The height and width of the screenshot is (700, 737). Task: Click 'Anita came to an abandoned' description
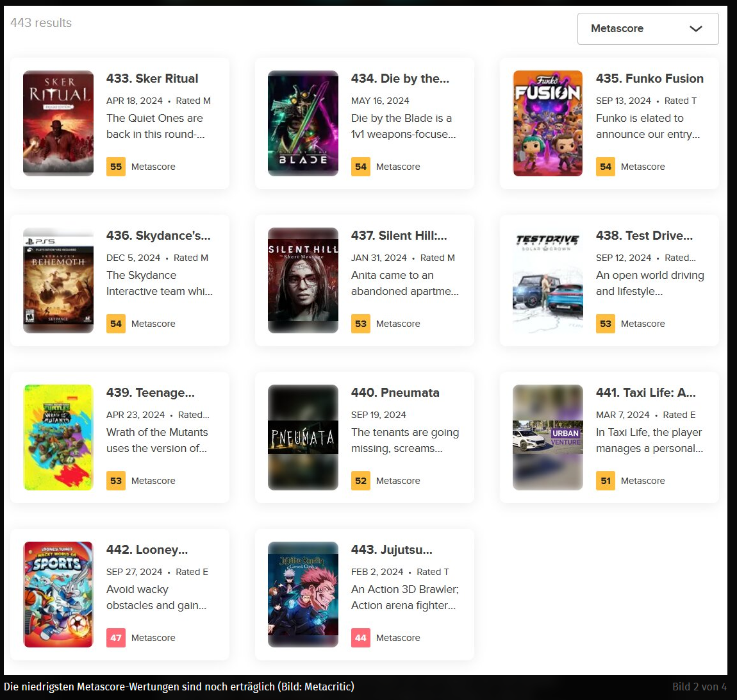click(x=404, y=283)
